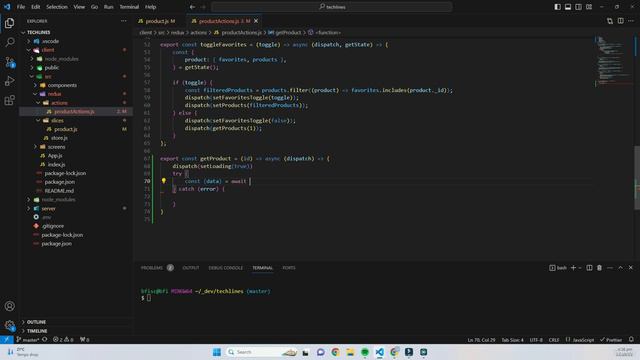Image resolution: width=640 pixels, height=360 pixels.
Task: Open the Accounts menu icon
Action: click(x=9, y=306)
